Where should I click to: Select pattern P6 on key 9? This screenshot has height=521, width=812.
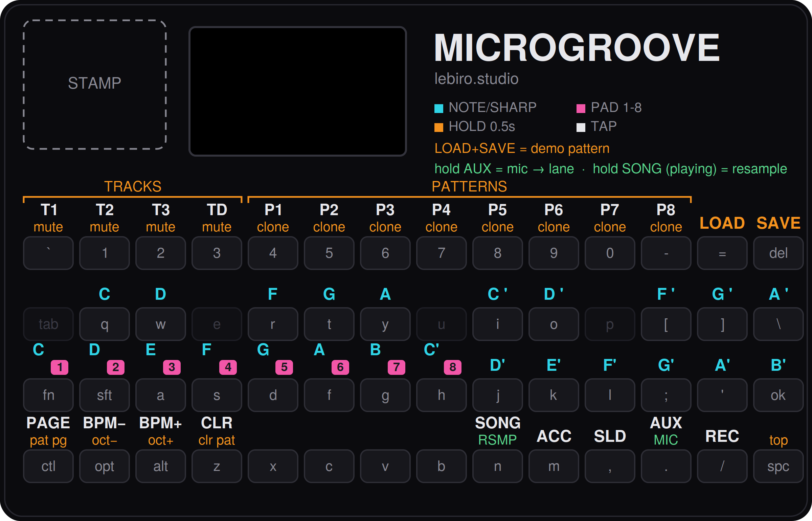point(554,253)
